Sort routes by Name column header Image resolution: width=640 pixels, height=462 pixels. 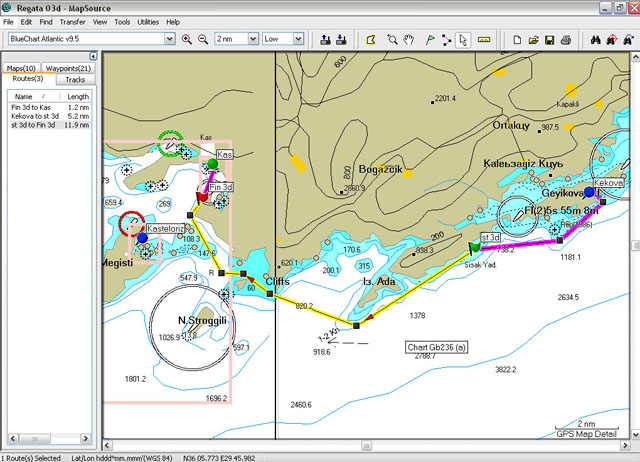click(33, 96)
